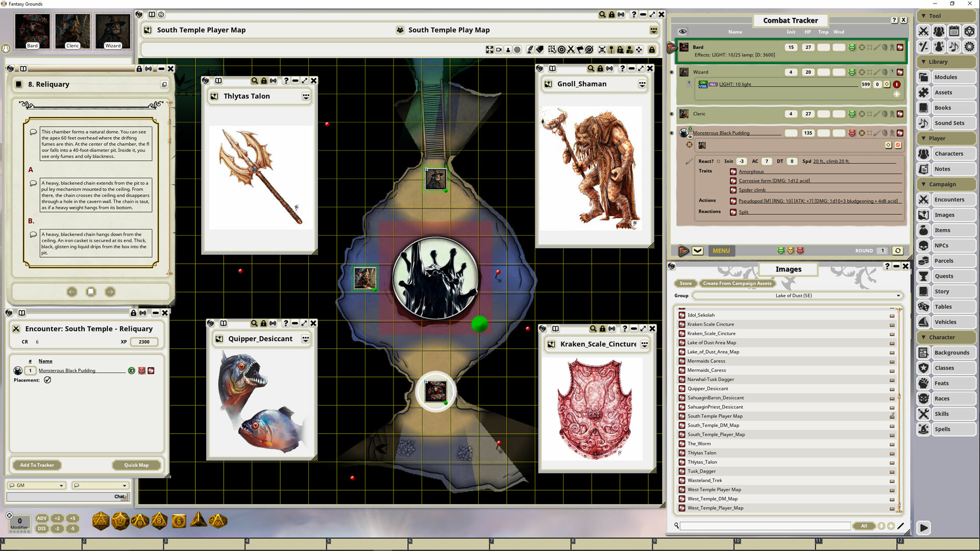Viewport: 980px width, 551px height.
Task: Open the Calendar tool in the Tool panel
Action: tap(953, 31)
